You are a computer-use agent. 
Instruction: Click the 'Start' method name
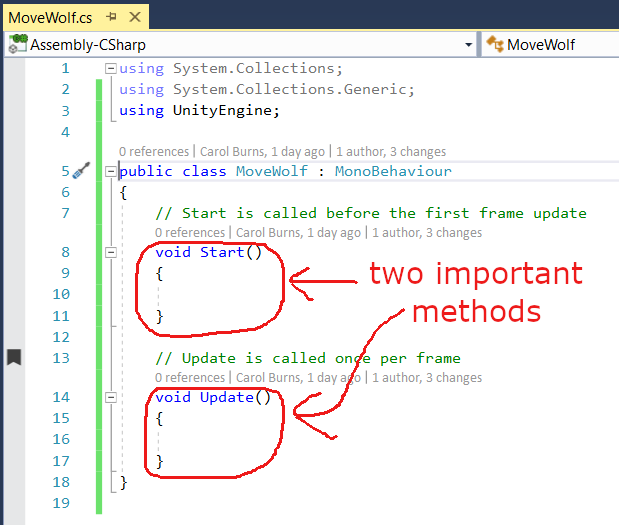(x=222, y=252)
